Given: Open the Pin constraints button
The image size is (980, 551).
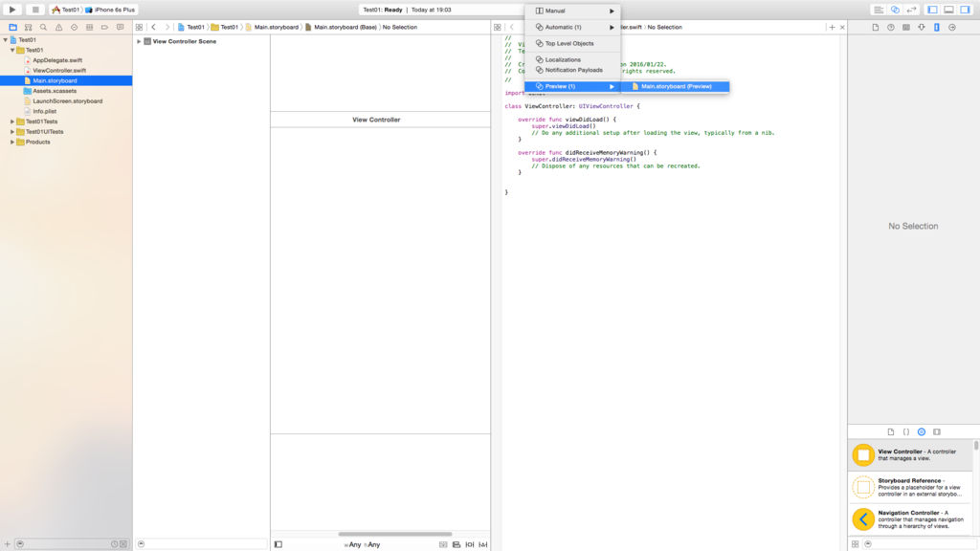Looking at the screenshot, I should click(469, 544).
